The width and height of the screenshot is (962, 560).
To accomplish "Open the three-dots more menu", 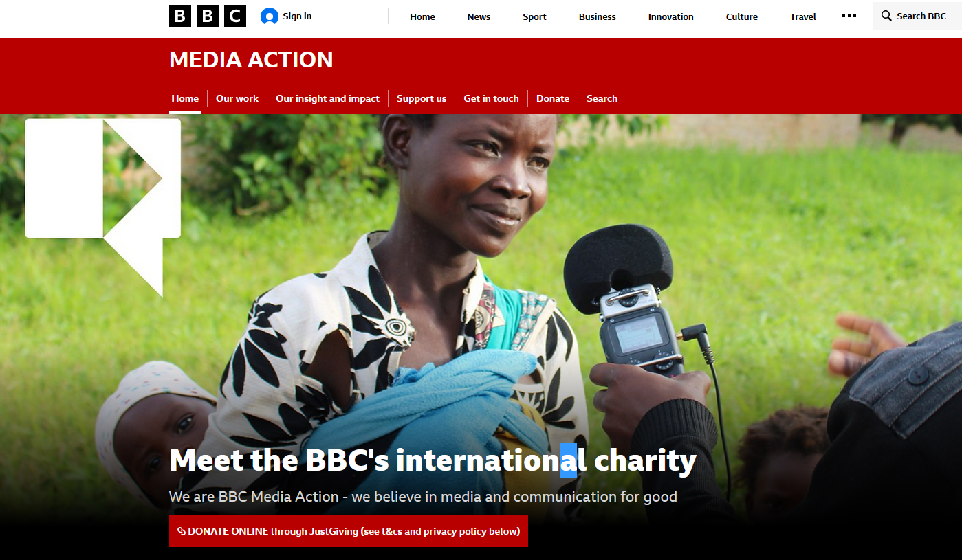I will 849,16.
